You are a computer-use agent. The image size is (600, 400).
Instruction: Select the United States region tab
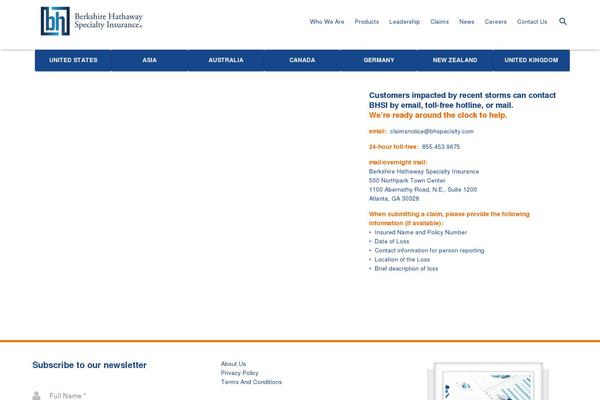[73, 60]
